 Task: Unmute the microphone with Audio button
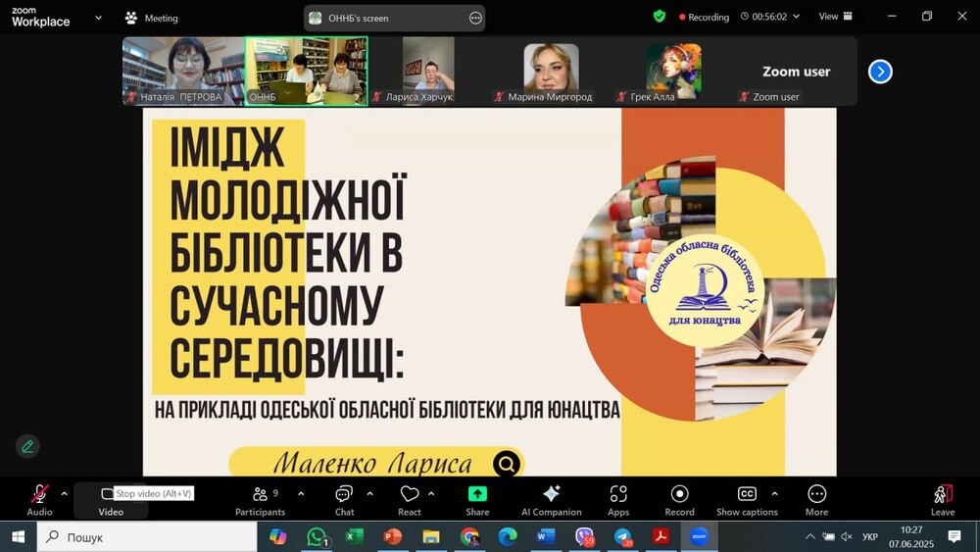click(x=39, y=498)
